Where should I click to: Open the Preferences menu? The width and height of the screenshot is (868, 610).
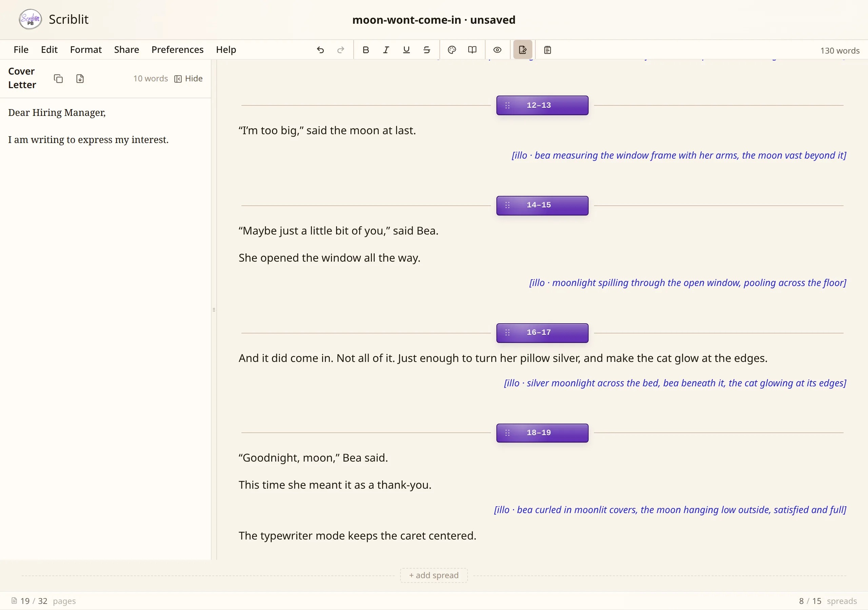[x=177, y=49]
